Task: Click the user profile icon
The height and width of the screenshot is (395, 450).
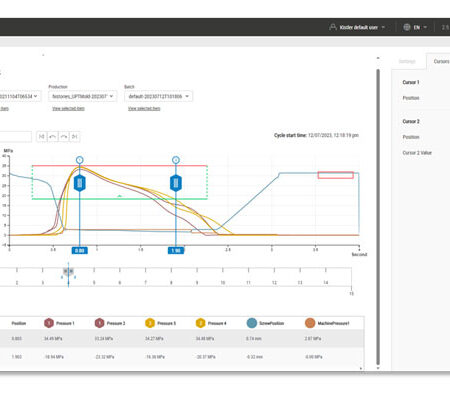Action: [x=333, y=27]
